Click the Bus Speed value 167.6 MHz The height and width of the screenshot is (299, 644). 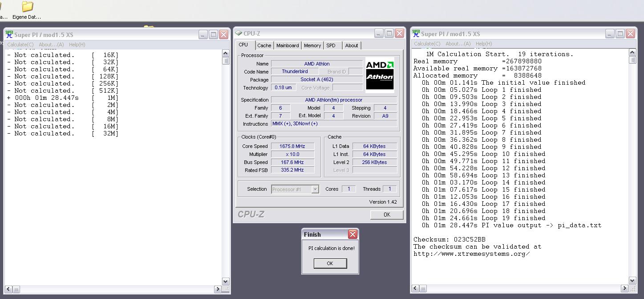click(x=292, y=162)
